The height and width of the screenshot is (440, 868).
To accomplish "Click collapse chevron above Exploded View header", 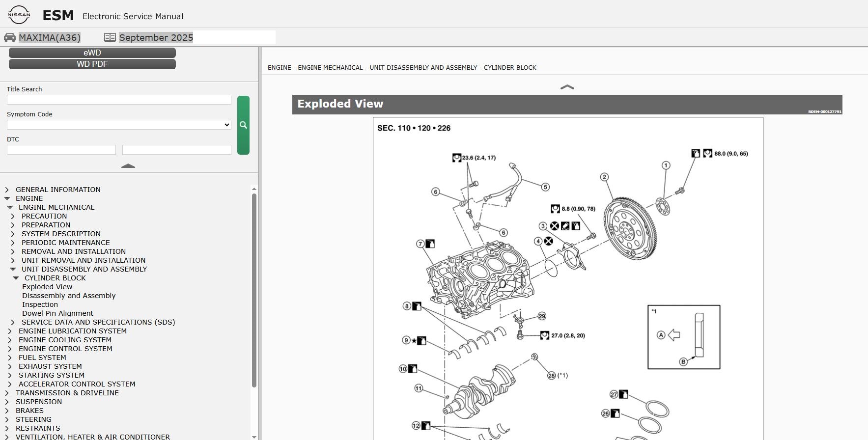I will click(x=567, y=87).
